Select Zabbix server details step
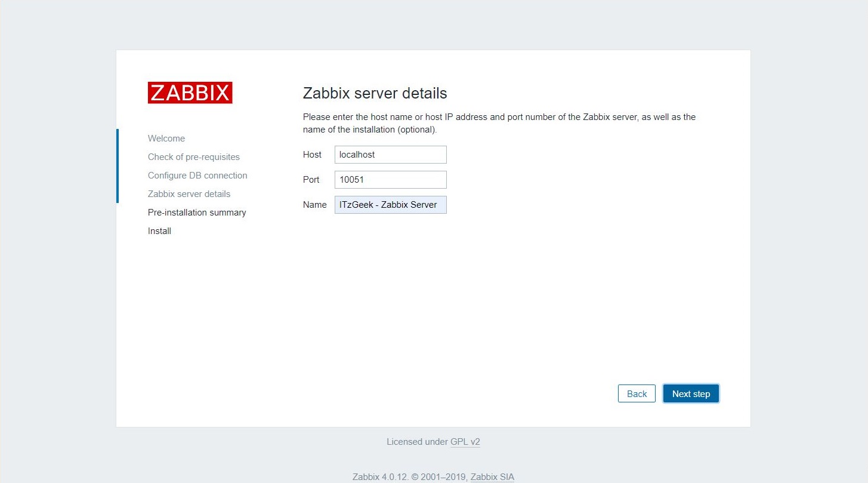This screenshot has width=868, height=483. [x=189, y=194]
